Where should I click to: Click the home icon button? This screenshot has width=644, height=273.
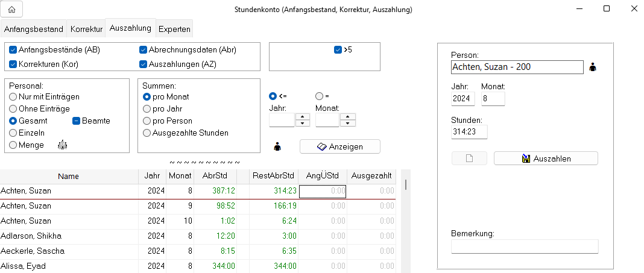(11, 10)
